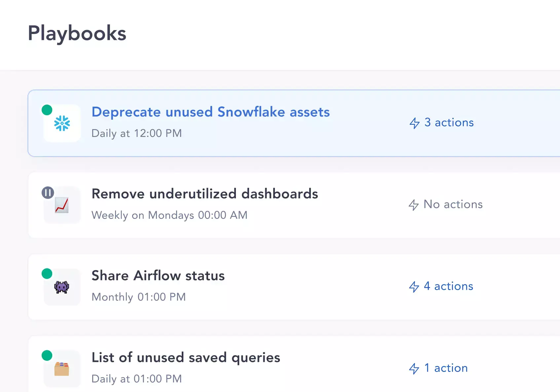Toggle green status dot on unused saved queries
Image resolution: width=560 pixels, height=392 pixels.
pyautogui.click(x=47, y=355)
